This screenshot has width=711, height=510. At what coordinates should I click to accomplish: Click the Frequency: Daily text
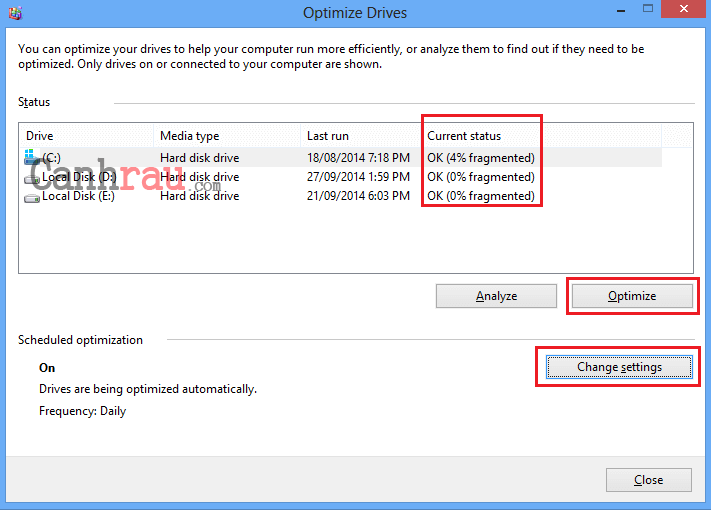tap(83, 411)
